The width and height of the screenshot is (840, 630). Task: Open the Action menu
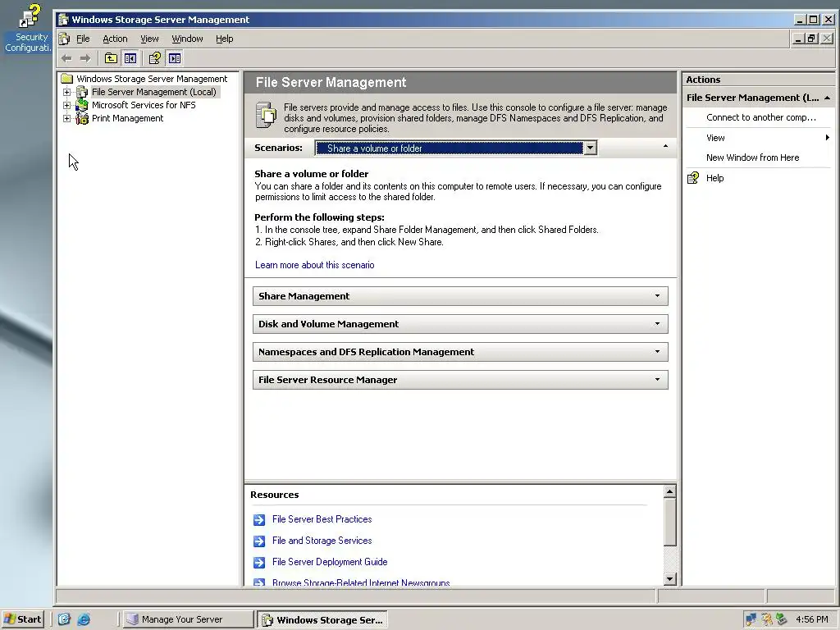[x=115, y=39]
